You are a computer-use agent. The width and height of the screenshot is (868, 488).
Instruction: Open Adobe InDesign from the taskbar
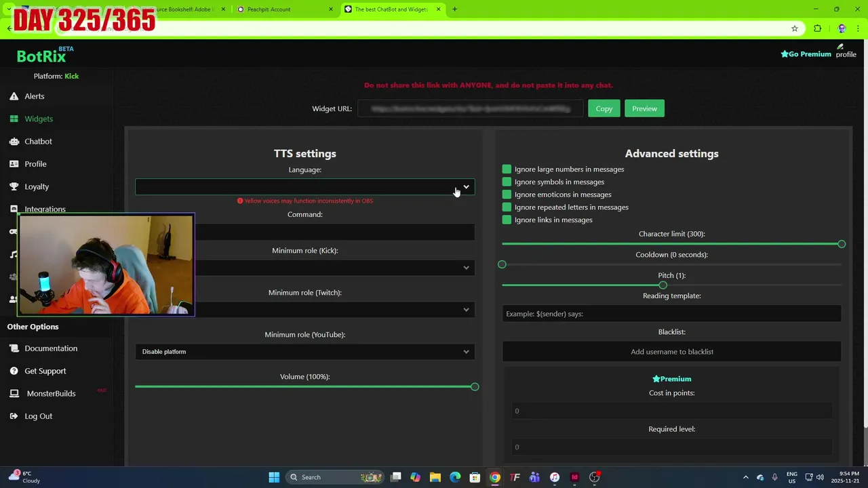coord(574,477)
